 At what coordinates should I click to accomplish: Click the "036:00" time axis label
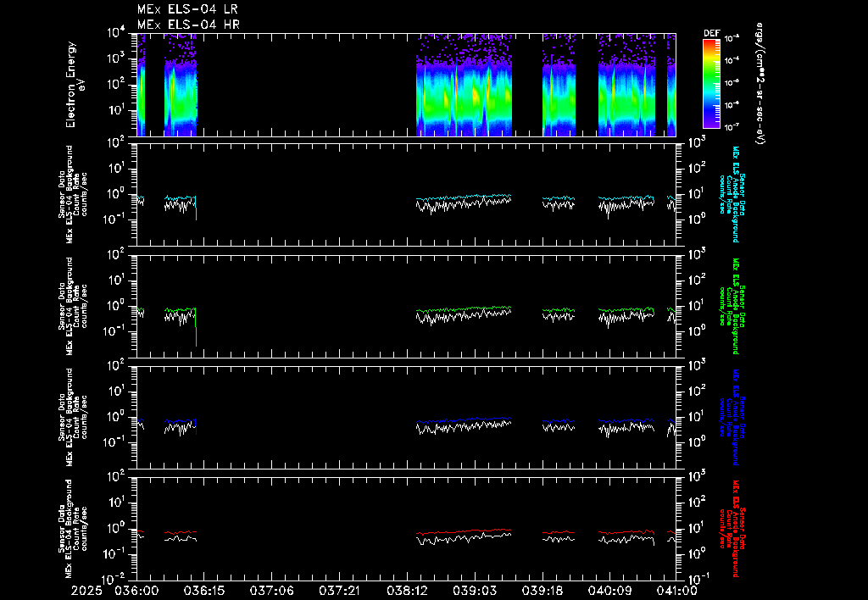(x=136, y=591)
